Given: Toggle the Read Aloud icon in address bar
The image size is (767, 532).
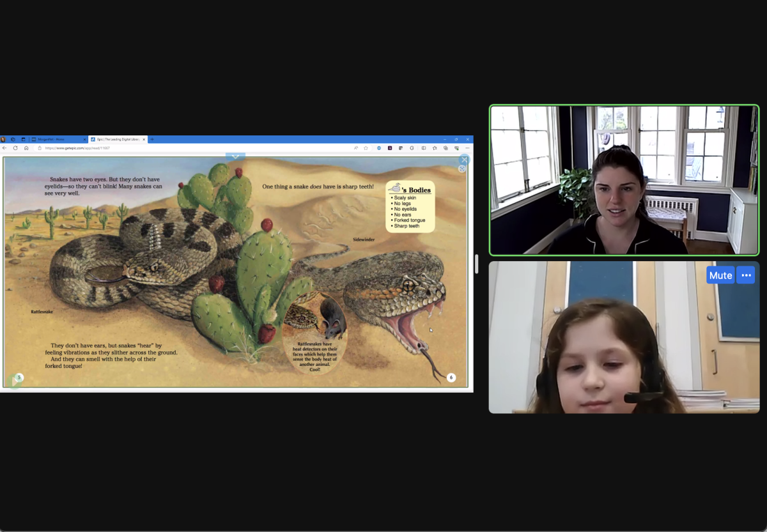Looking at the screenshot, I should (355, 148).
